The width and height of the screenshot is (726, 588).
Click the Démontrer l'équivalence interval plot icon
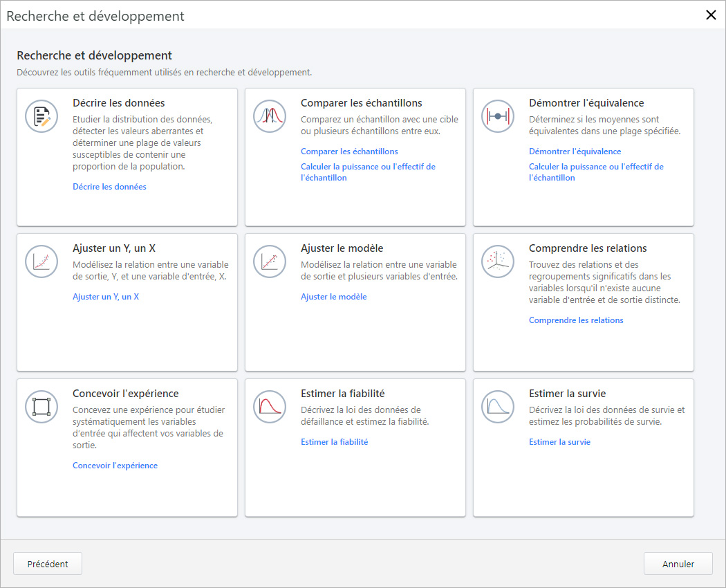[498, 116]
